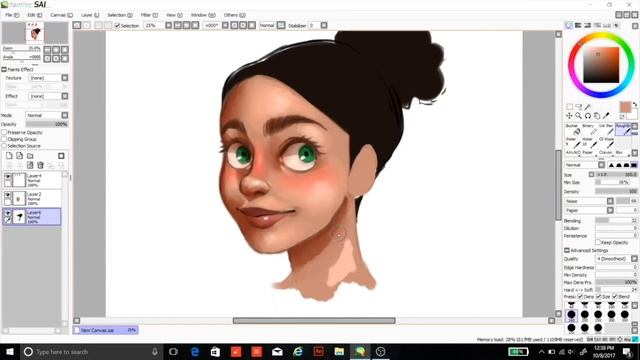This screenshot has width=640, height=360.
Task: Toggle the Selection checkbox in toolbar
Action: (x=117, y=25)
